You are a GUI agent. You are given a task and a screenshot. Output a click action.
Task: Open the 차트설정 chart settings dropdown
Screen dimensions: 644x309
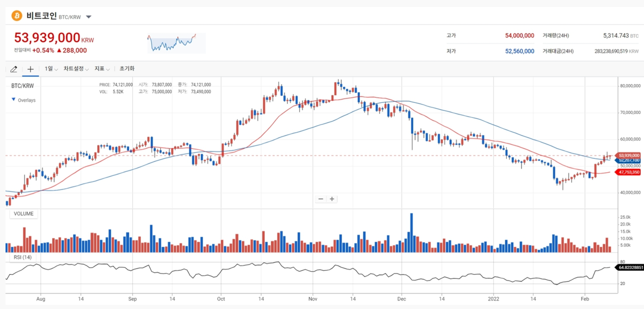pos(76,69)
